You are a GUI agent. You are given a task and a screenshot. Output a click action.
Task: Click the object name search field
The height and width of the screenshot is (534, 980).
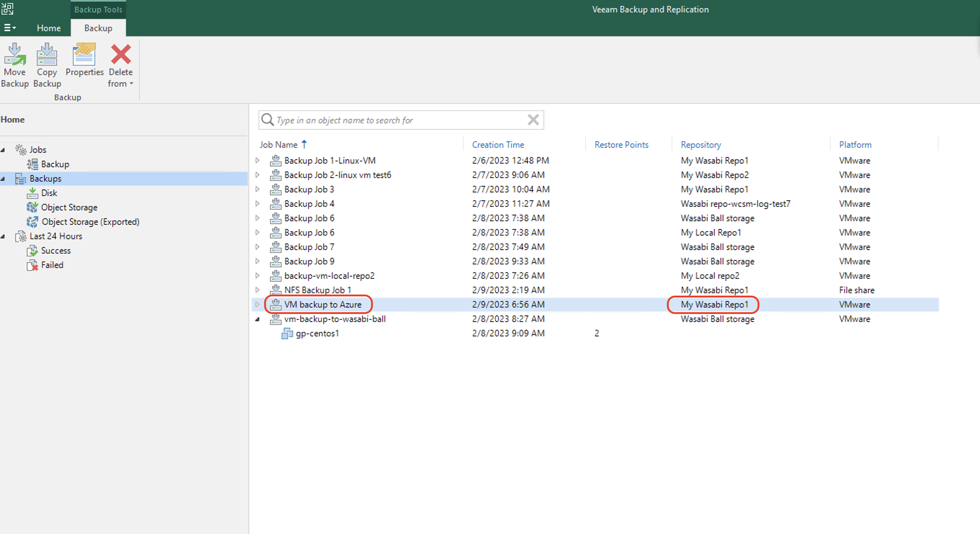[401, 120]
